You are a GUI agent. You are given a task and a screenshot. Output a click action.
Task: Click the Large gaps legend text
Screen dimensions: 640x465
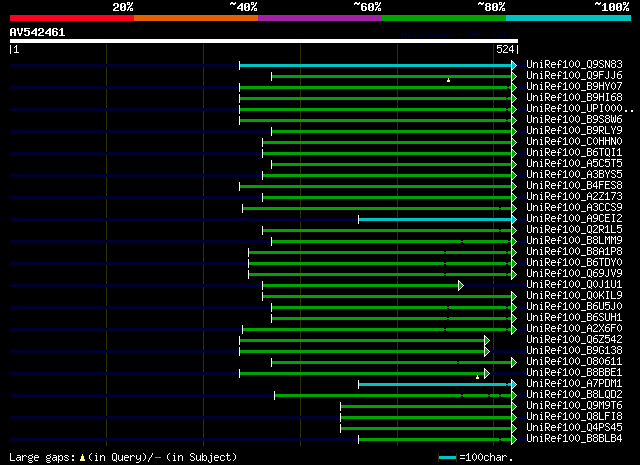42,458
